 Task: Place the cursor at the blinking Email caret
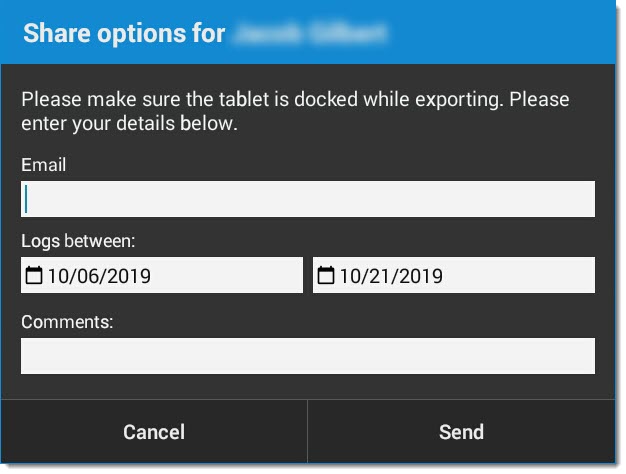pyautogui.click(x=26, y=199)
